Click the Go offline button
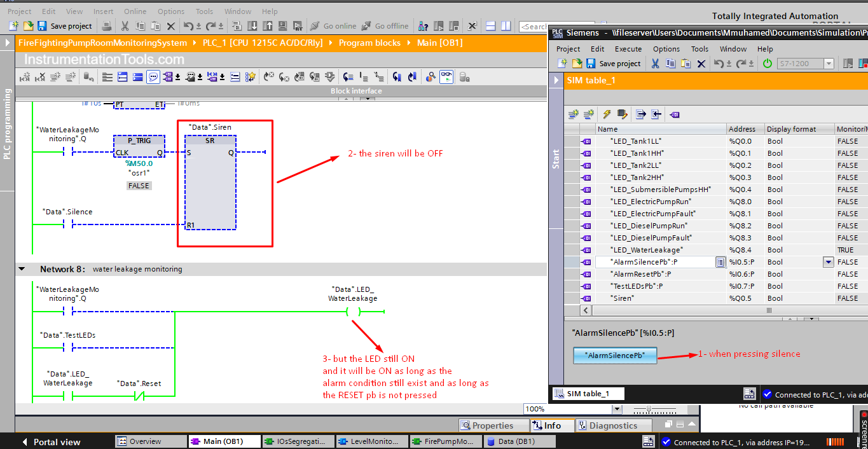Viewport: 868px width, 449px height. (x=385, y=26)
